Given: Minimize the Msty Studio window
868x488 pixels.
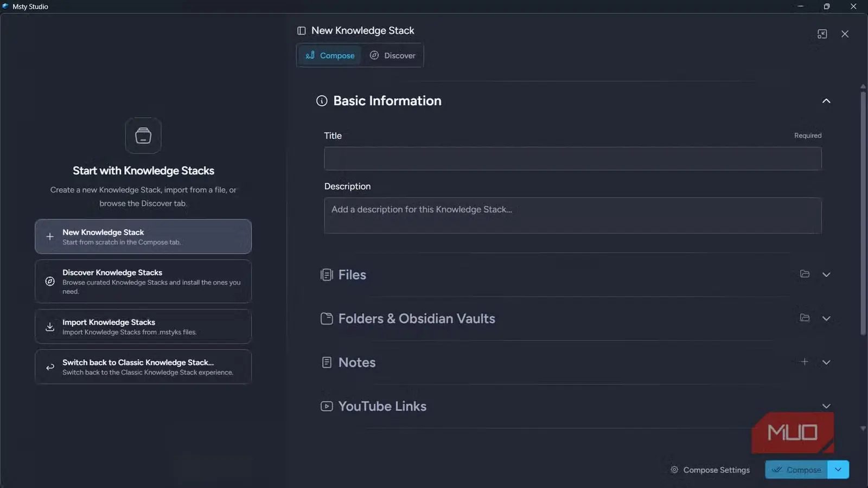Looking at the screenshot, I should click(800, 7).
